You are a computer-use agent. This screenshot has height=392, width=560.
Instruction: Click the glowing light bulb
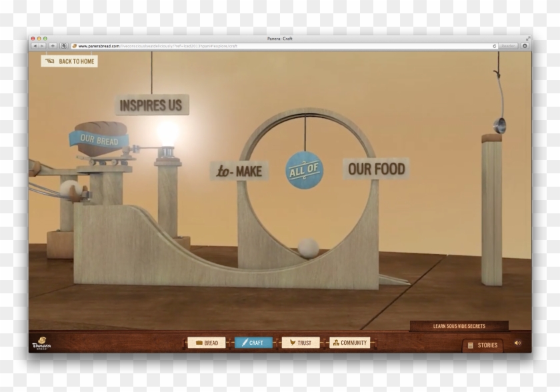pyautogui.click(x=168, y=132)
